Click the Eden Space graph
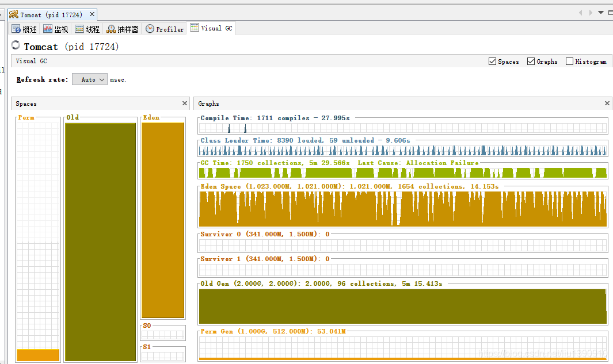613x364 pixels. click(x=403, y=209)
